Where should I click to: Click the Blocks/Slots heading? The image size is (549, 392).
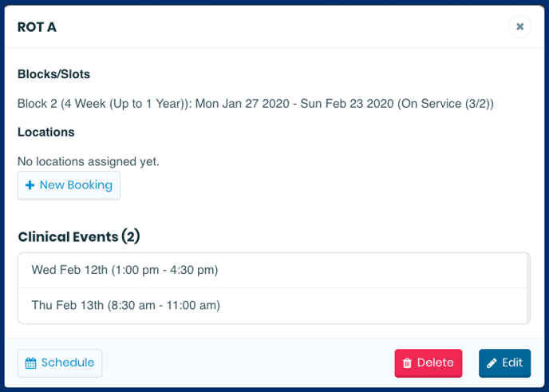click(x=53, y=74)
